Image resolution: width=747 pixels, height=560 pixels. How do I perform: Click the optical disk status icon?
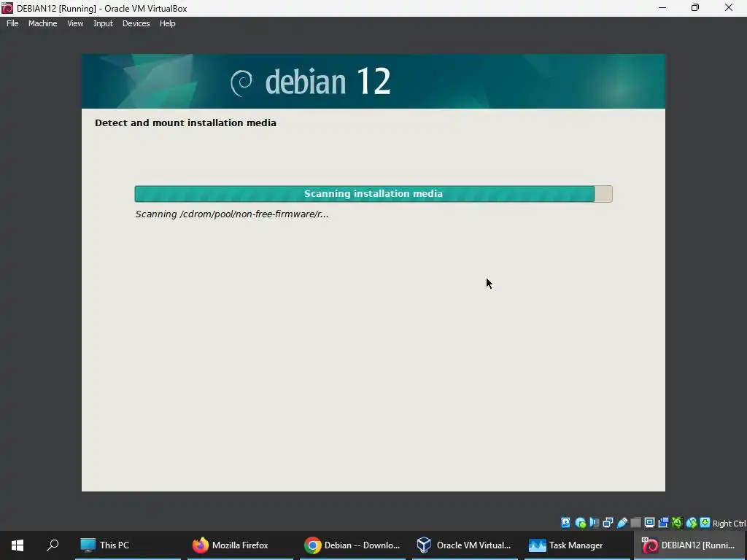pos(580,523)
